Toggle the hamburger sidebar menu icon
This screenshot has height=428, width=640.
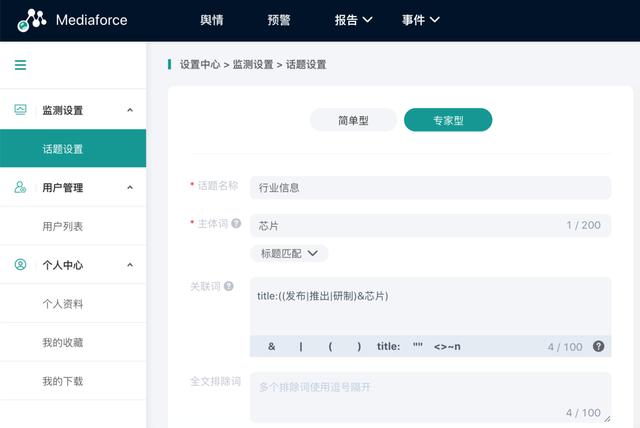(20, 65)
